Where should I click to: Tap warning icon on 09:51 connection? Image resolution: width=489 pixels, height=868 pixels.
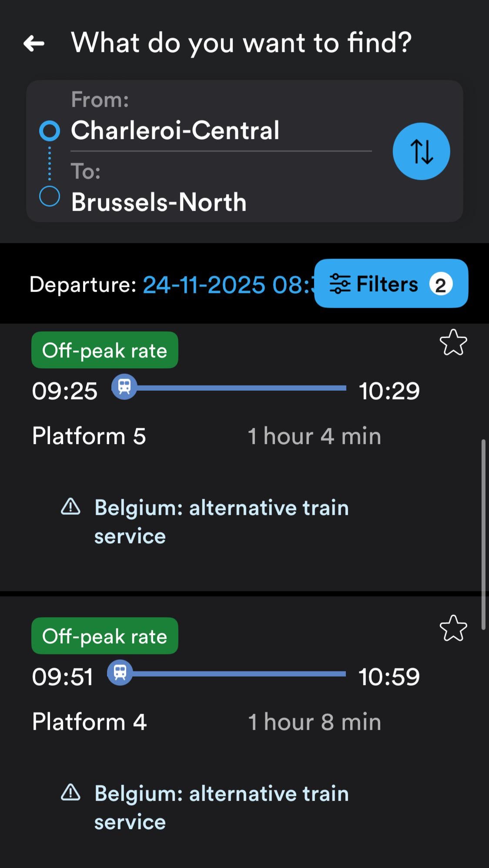click(x=70, y=793)
